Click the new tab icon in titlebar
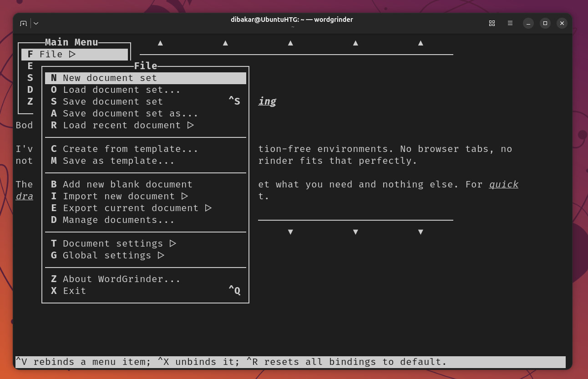 [23, 23]
